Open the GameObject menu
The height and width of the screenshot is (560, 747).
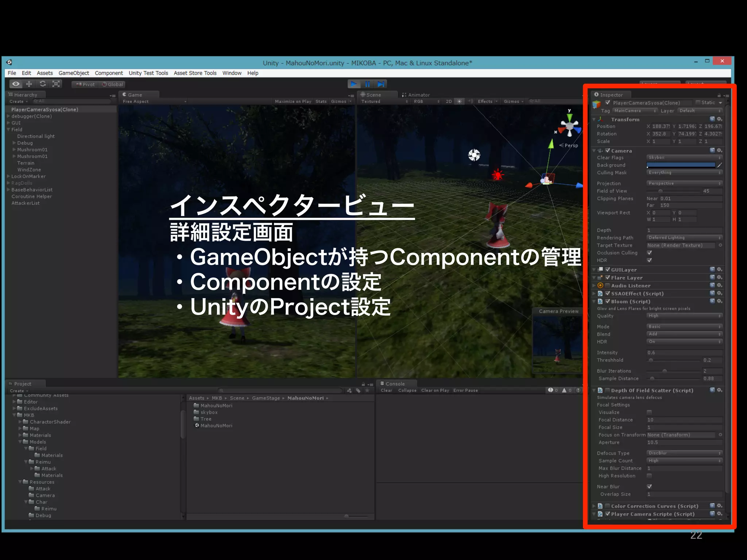pyautogui.click(x=74, y=73)
